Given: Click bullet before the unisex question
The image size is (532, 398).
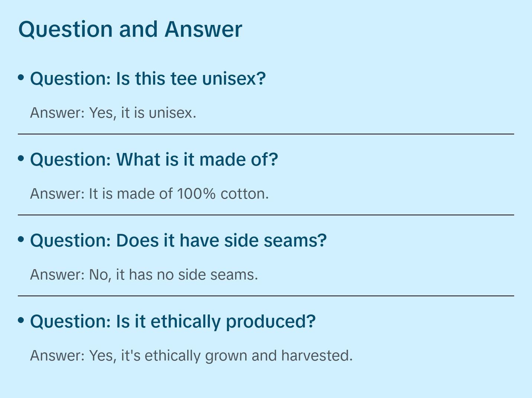Looking at the screenshot, I should [21, 78].
